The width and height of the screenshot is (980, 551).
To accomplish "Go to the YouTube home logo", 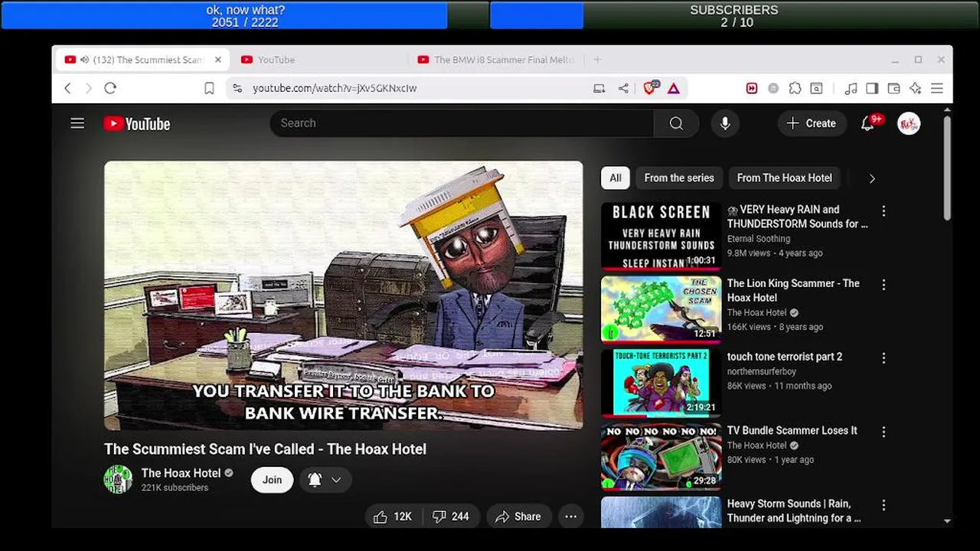I will pyautogui.click(x=137, y=124).
